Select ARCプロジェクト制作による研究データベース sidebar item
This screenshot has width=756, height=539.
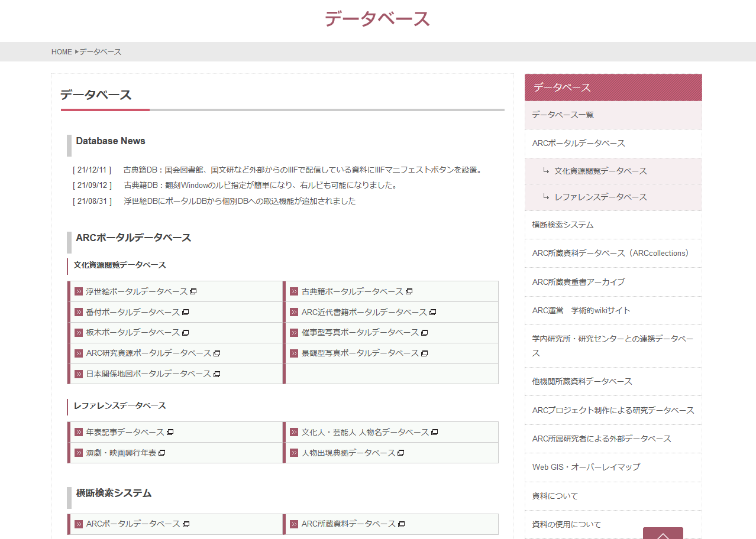click(613, 410)
